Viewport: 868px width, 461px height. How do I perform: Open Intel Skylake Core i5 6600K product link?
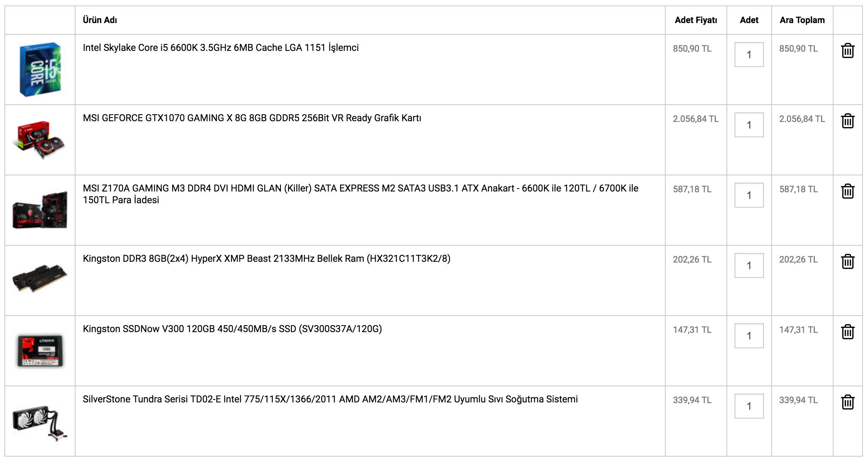(221, 48)
